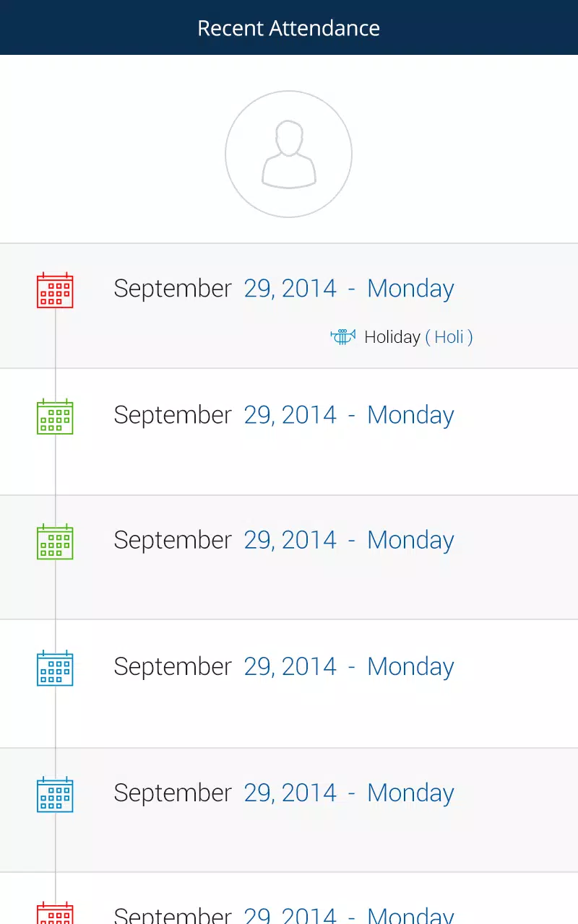
Task: Open the profile avatar placeholder
Action: [x=288, y=154]
